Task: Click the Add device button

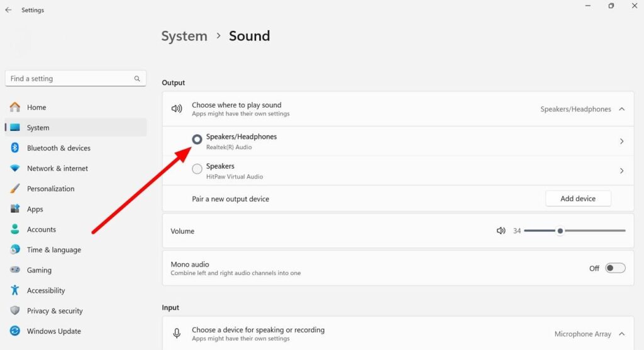Action: point(578,199)
